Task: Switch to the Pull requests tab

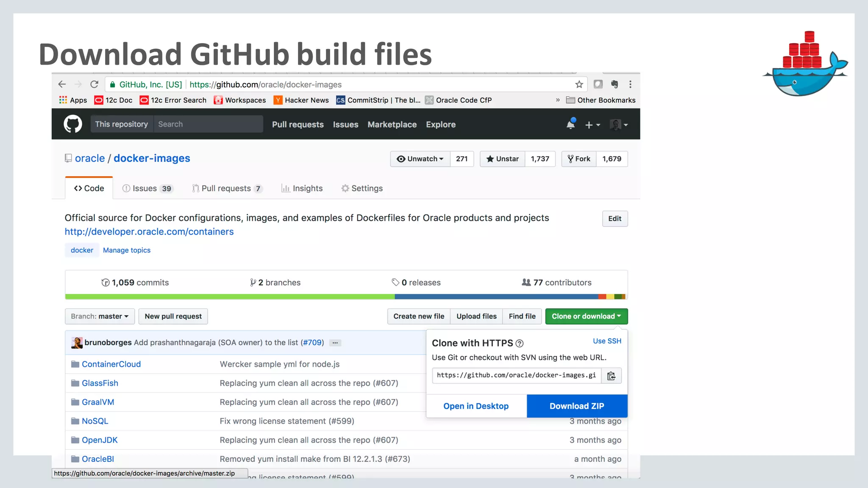Action: (x=227, y=189)
